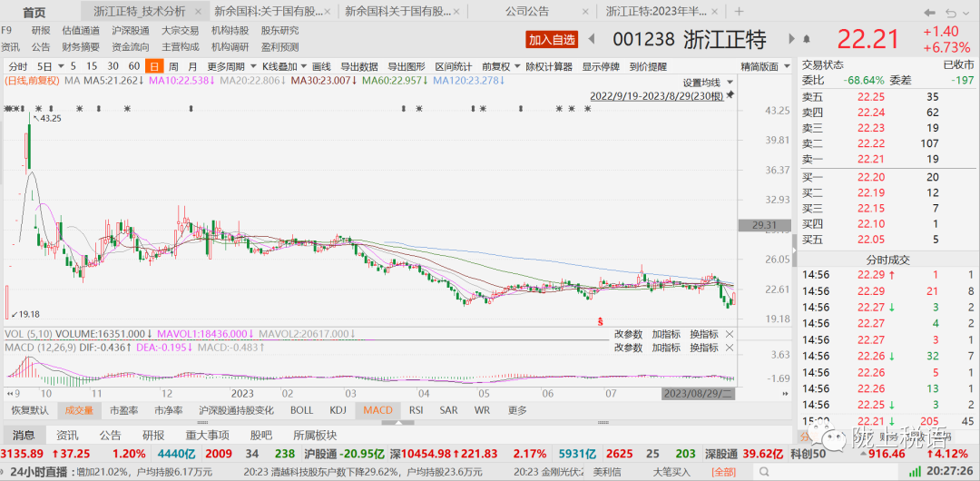Screen dimensions: 980x481
Task: Close the 新余国科:关于国有股 tab
Action: 328,11
